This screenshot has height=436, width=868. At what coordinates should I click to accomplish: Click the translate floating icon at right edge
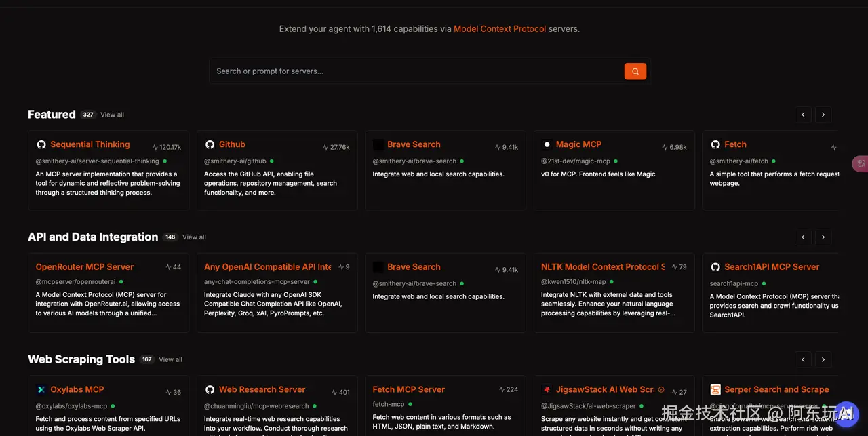tap(860, 163)
